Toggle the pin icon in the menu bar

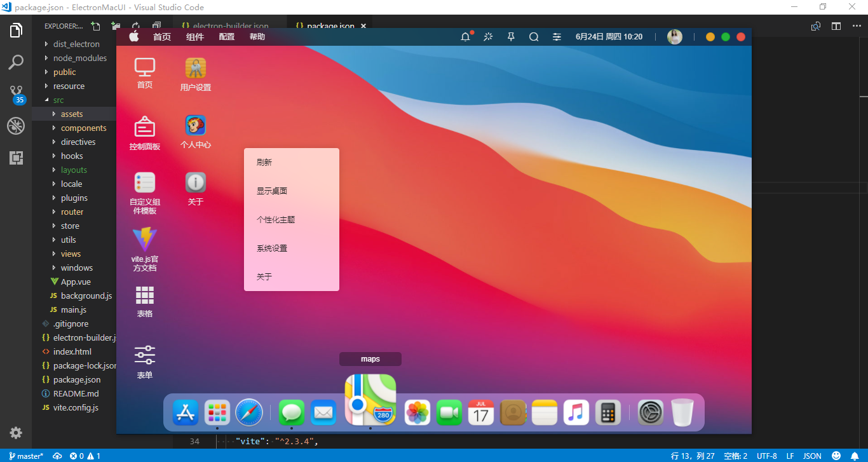click(511, 36)
